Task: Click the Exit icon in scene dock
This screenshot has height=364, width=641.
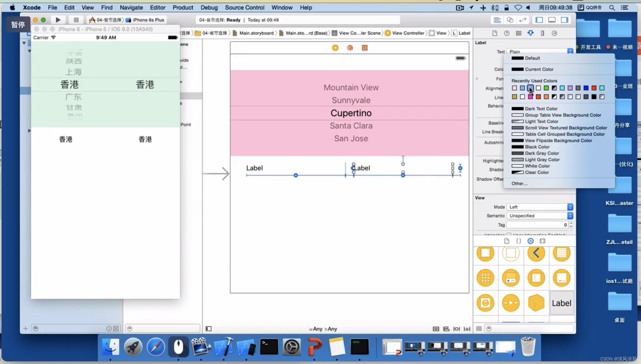Action: tap(365, 48)
